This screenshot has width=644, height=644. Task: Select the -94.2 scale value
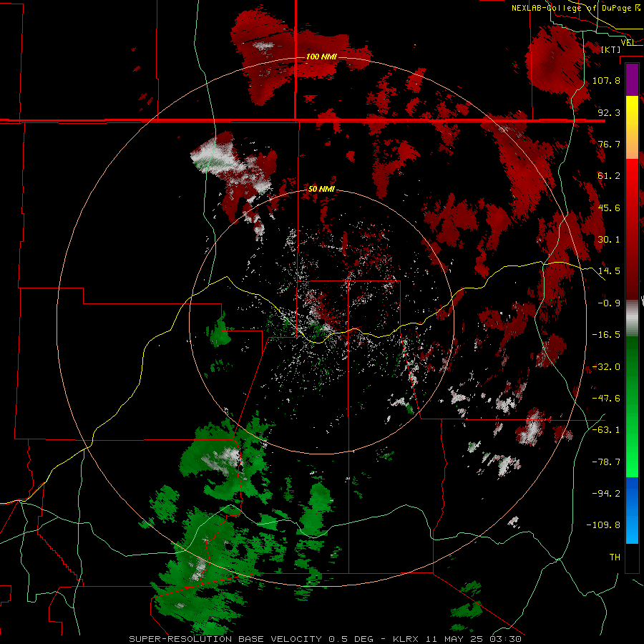pyautogui.click(x=606, y=494)
